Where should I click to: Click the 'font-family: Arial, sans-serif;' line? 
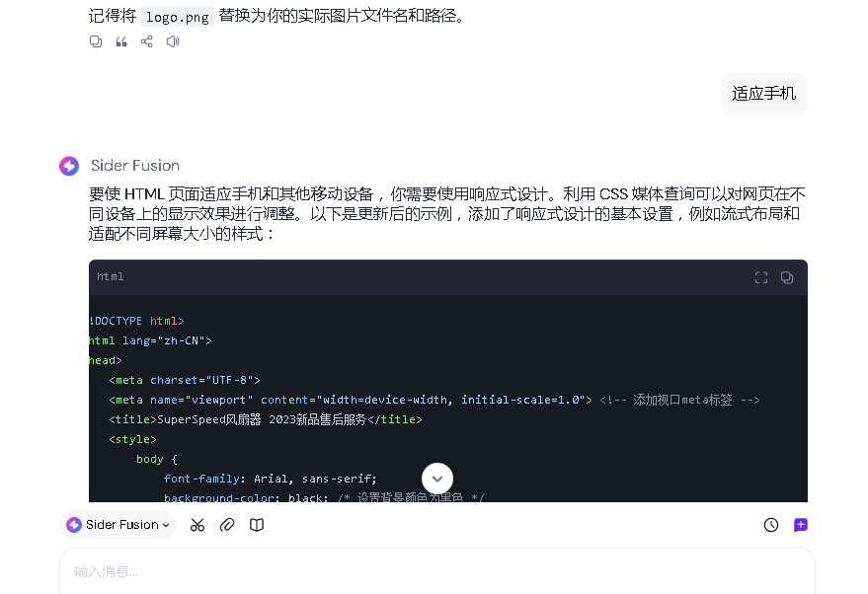[271, 479]
